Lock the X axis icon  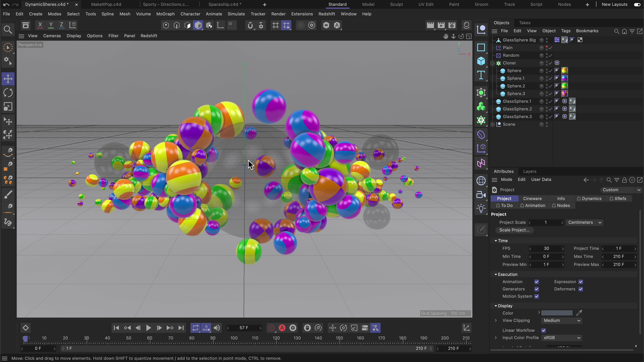click(x=40, y=25)
